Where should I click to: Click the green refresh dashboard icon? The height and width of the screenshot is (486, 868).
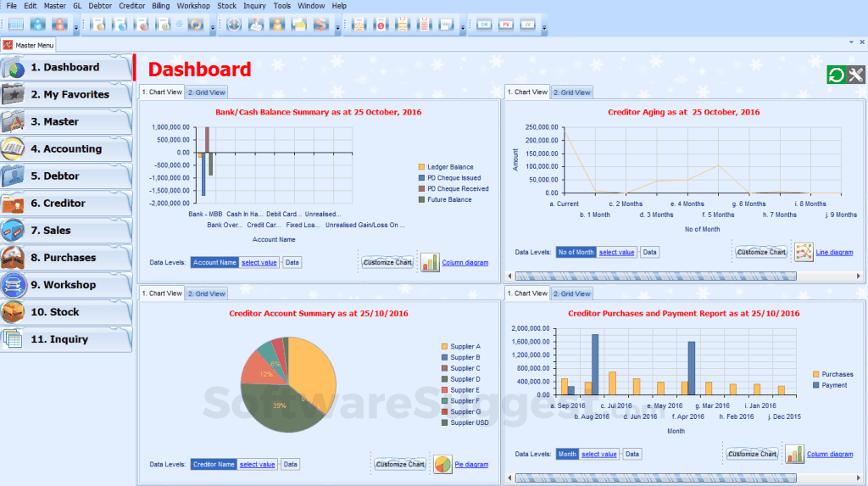click(836, 75)
